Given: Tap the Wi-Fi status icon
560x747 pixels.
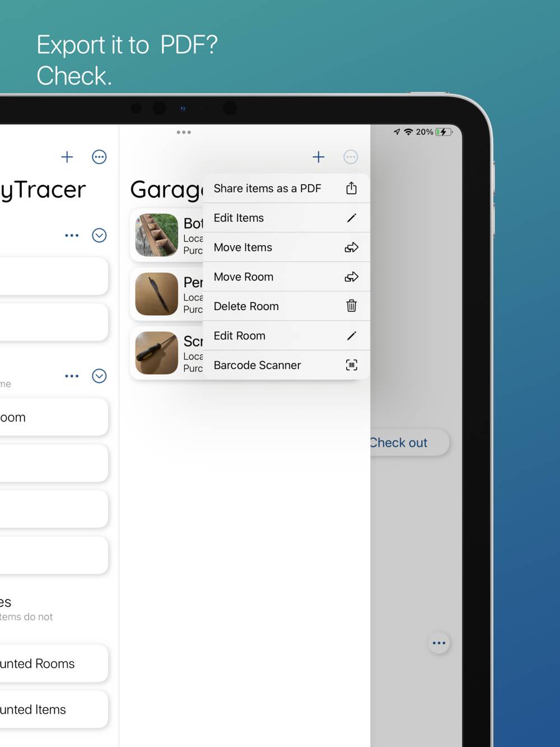Looking at the screenshot, I should (x=408, y=132).
